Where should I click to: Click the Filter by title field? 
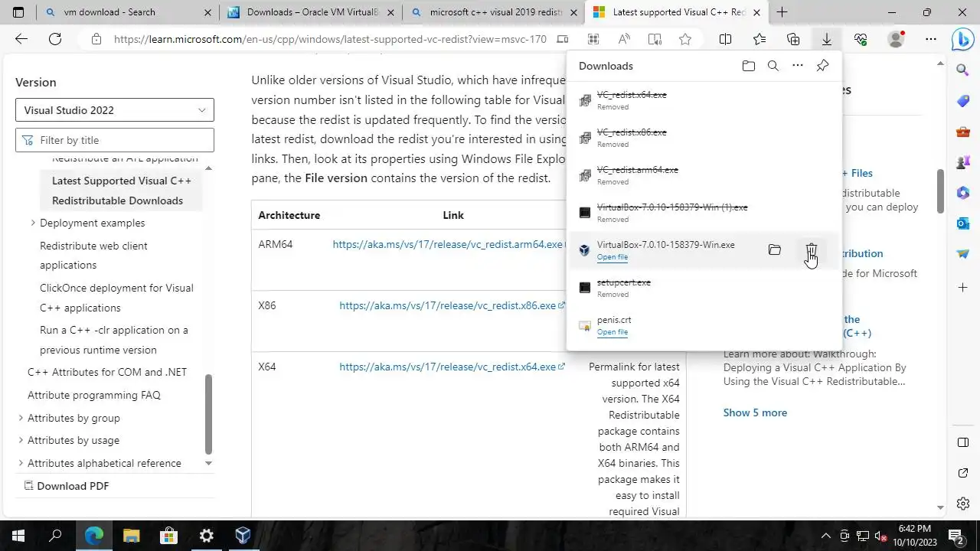[115, 140]
